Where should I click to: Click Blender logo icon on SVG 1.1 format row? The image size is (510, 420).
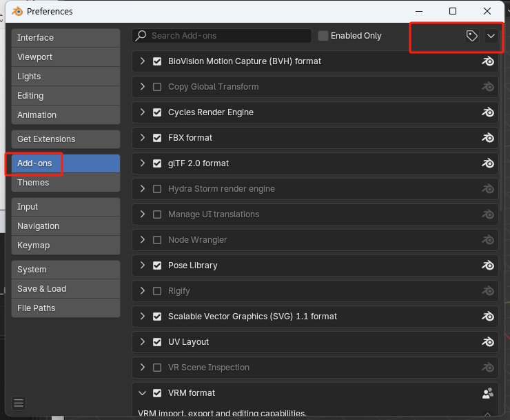click(487, 317)
